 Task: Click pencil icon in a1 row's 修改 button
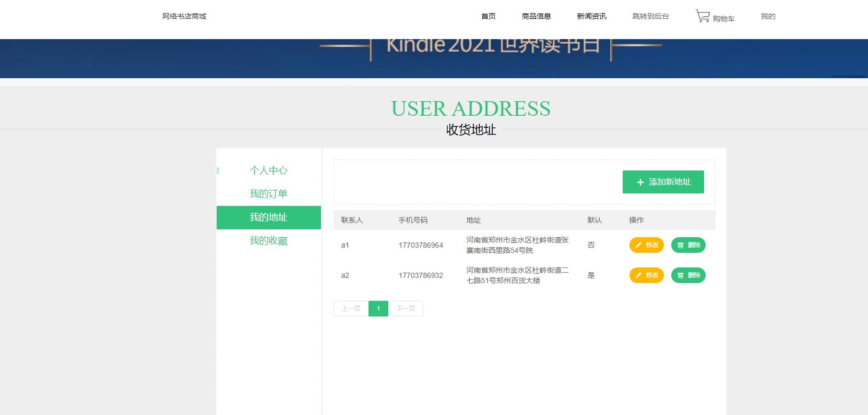click(x=638, y=245)
